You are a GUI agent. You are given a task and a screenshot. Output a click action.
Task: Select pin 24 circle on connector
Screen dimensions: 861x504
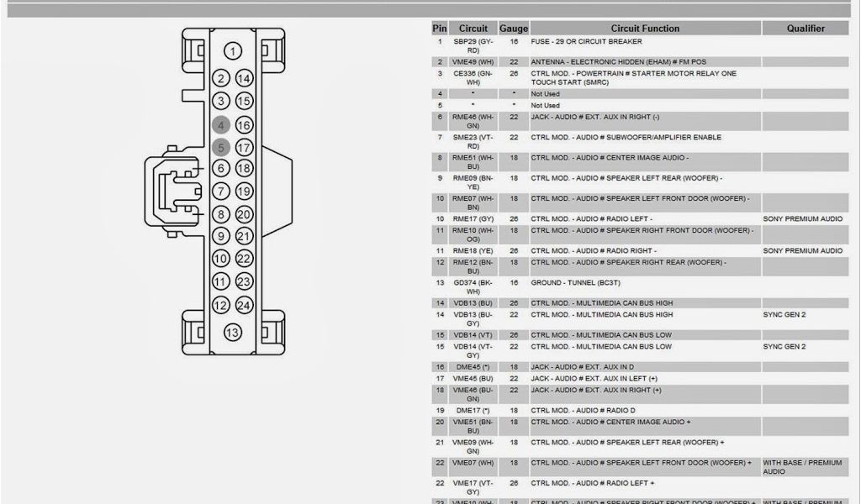pos(244,306)
